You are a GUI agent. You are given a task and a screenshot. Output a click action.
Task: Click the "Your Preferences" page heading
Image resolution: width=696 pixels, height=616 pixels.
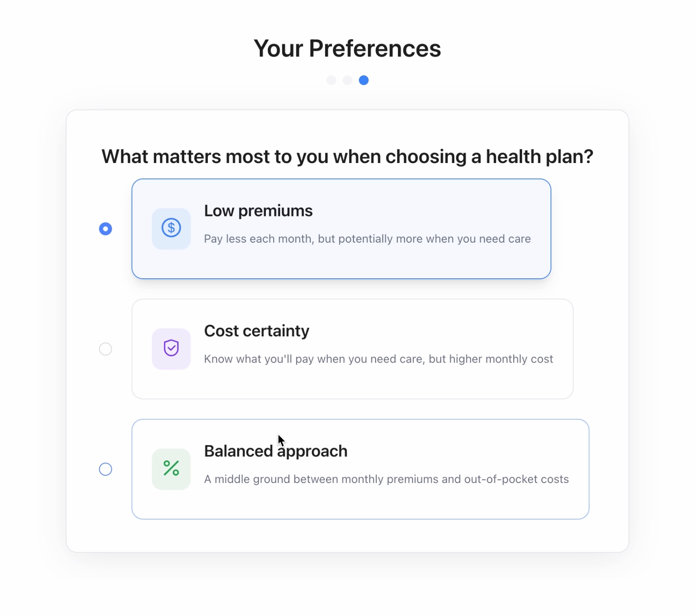(x=347, y=48)
